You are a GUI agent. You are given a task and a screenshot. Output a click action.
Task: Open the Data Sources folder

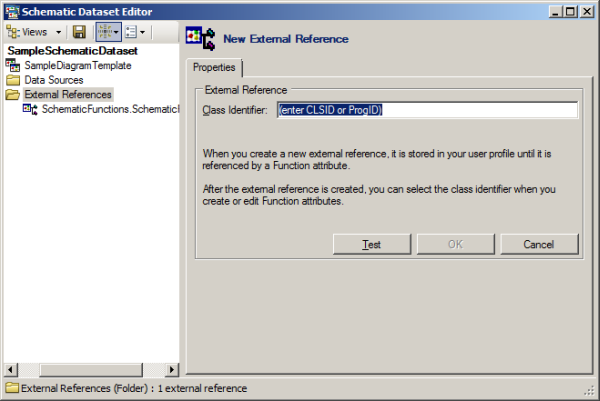pyautogui.click(x=54, y=80)
